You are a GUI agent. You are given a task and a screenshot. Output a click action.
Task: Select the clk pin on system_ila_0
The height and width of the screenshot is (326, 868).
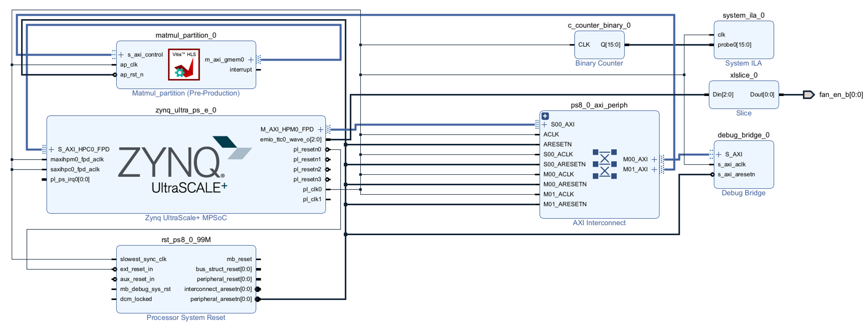point(721,35)
